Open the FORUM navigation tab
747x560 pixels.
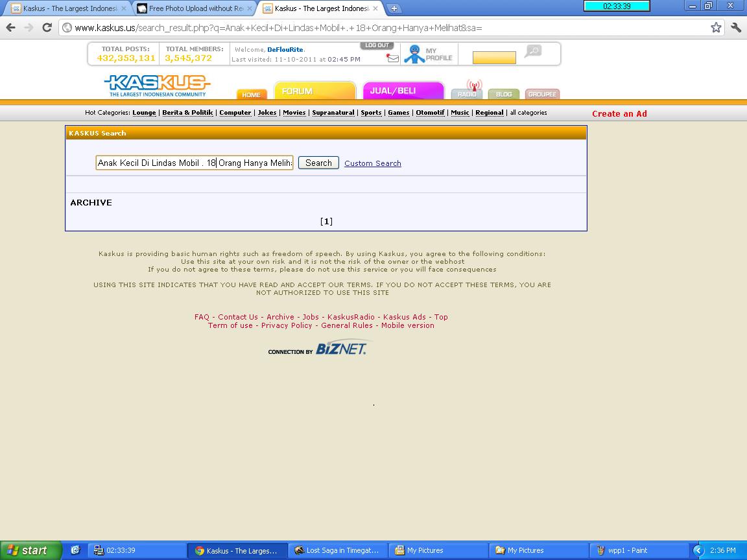(x=314, y=91)
